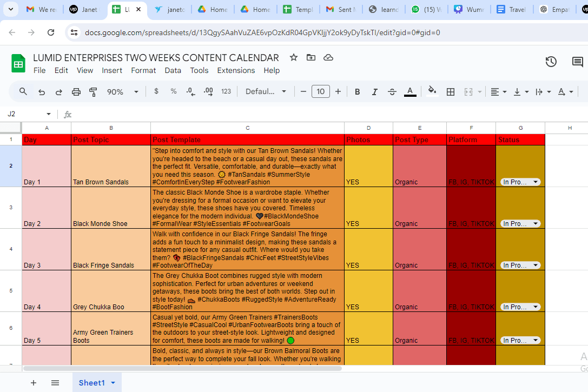588x392 pixels.
Task: Open Edit menu
Action: (x=61, y=70)
